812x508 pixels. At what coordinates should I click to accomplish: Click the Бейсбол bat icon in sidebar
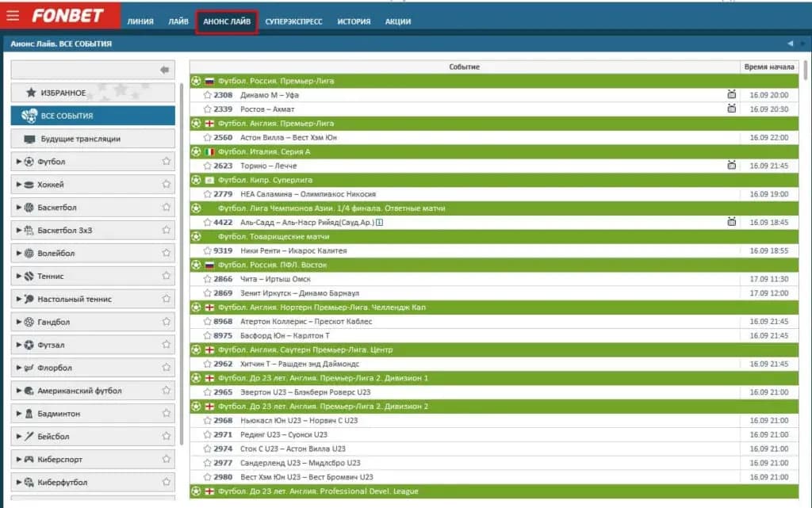click(x=29, y=436)
